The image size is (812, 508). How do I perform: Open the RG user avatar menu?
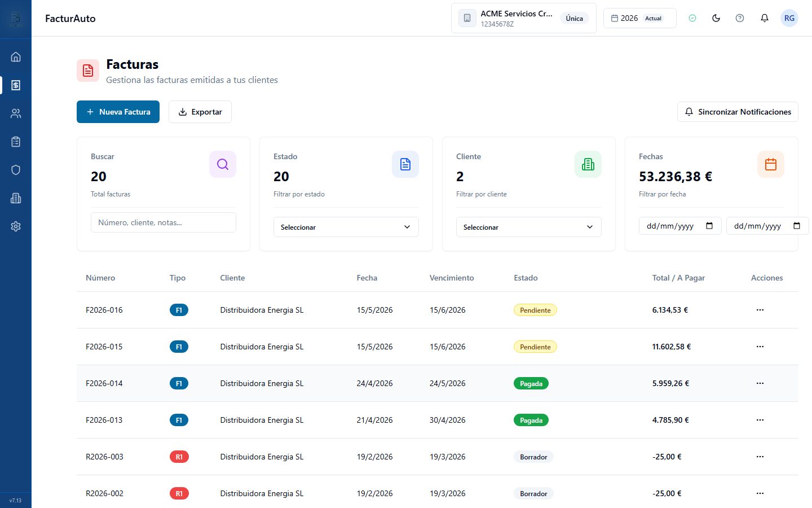(789, 18)
